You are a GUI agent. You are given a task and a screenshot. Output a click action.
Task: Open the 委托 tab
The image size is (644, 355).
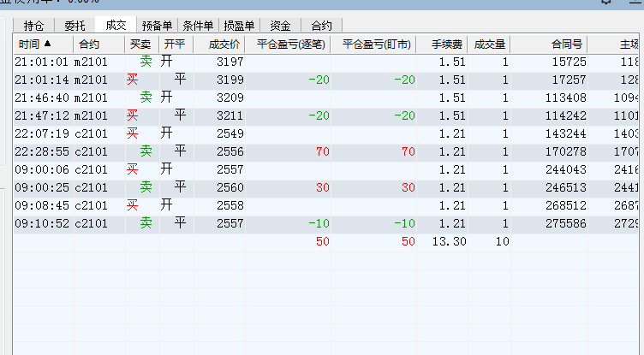75,26
